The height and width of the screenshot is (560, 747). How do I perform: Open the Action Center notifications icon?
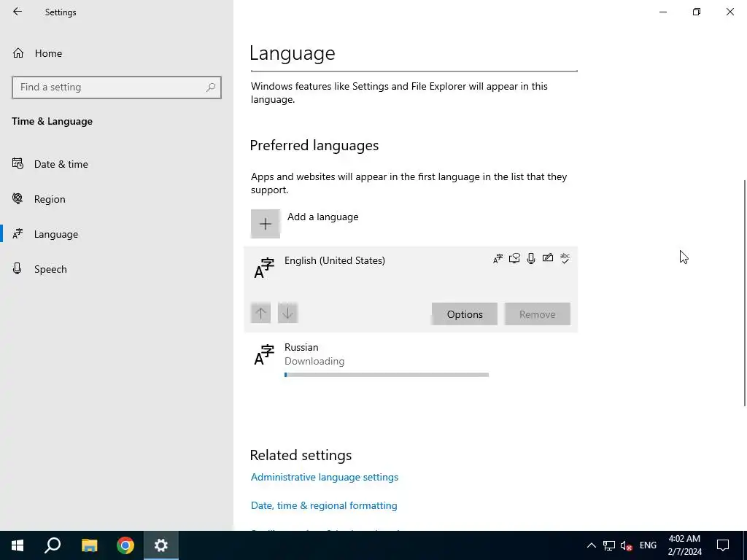tap(723, 545)
